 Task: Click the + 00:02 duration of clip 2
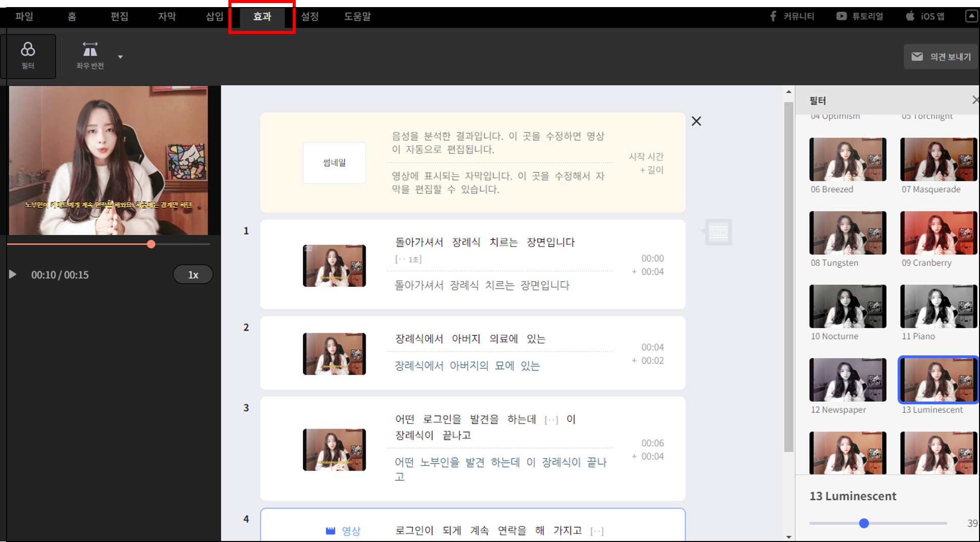pos(648,361)
